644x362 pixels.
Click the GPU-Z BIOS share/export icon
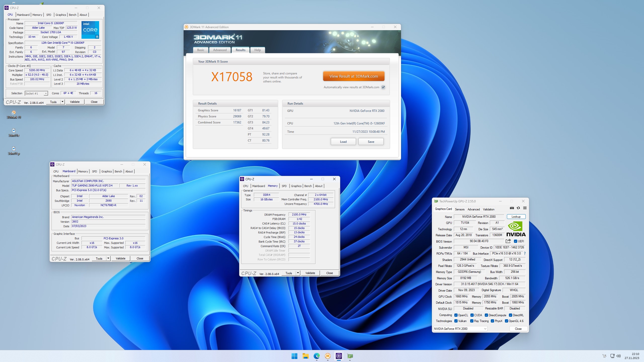point(508,241)
